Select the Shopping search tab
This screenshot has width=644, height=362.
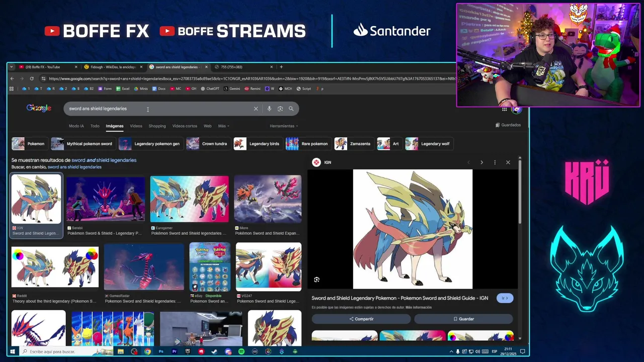(157, 126)
